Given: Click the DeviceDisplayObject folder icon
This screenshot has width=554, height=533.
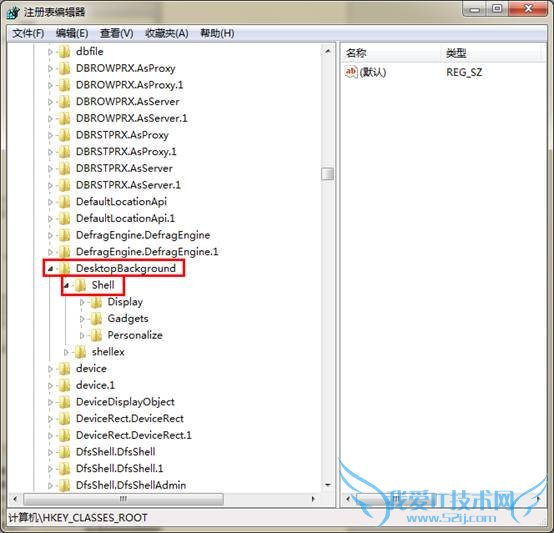Looking at the screenshot, I should [x=64, y=402].
